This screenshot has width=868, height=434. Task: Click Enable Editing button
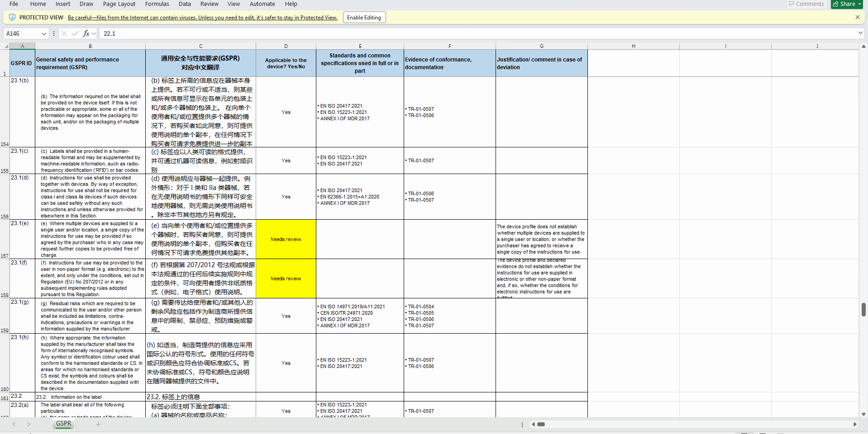coord(364,18)
